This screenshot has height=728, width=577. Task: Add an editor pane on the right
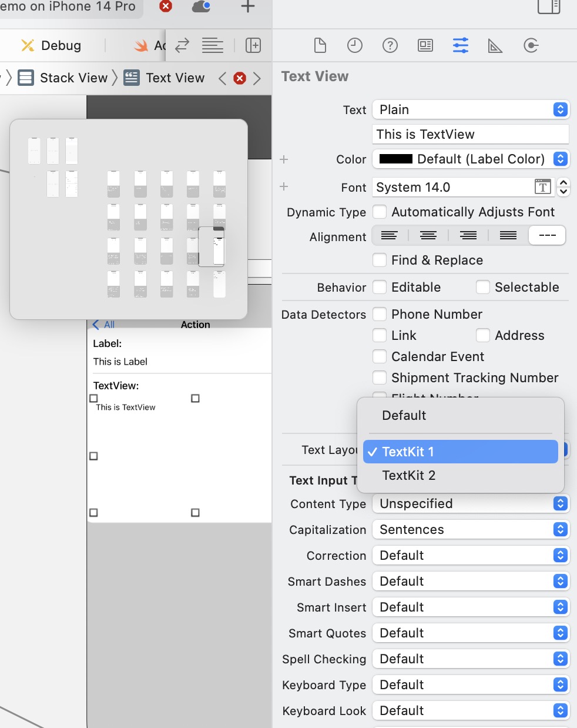pyautogui.click(x=253, y=45)
